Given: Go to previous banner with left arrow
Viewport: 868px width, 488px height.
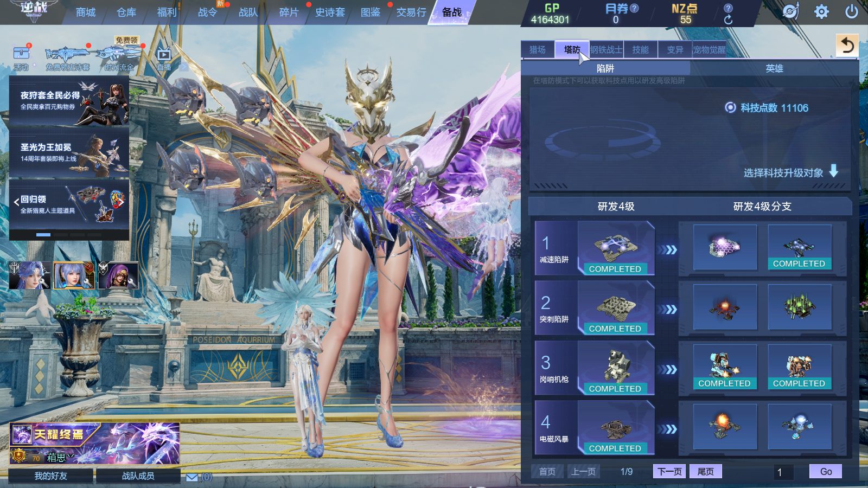Looking at the screenshot, I should coord(16,202).
